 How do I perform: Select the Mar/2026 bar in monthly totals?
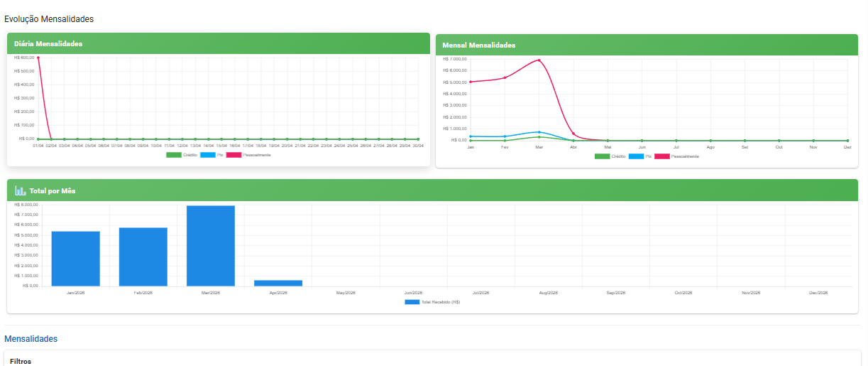tap(211, 246)
